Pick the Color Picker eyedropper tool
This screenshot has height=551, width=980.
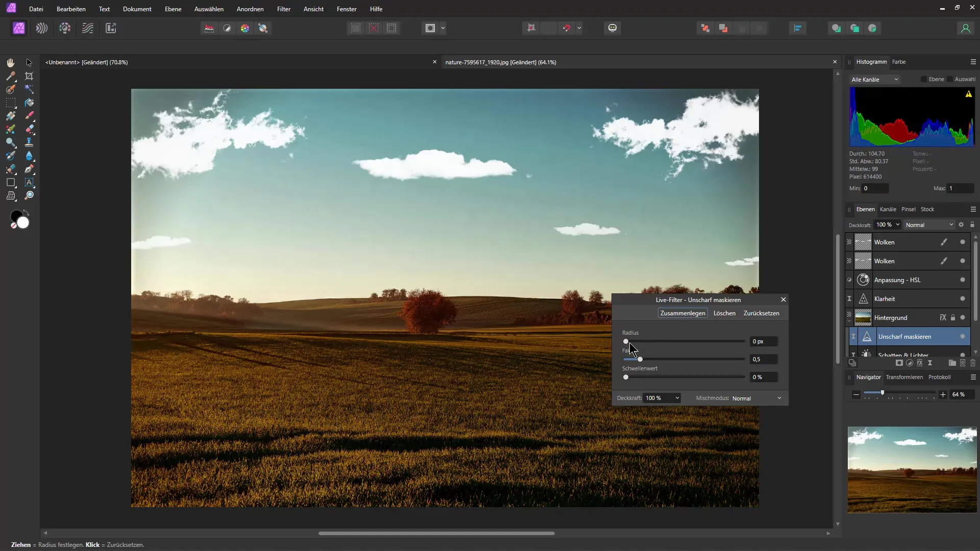coord(10,76)
